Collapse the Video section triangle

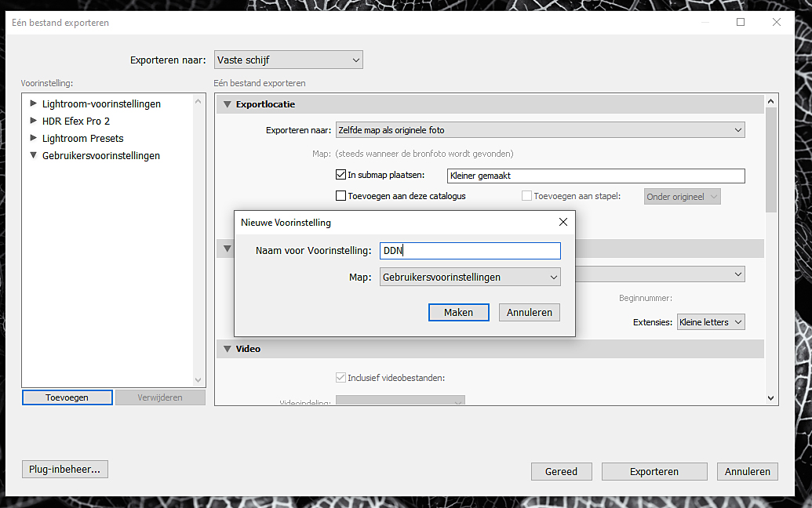point(228,349)
